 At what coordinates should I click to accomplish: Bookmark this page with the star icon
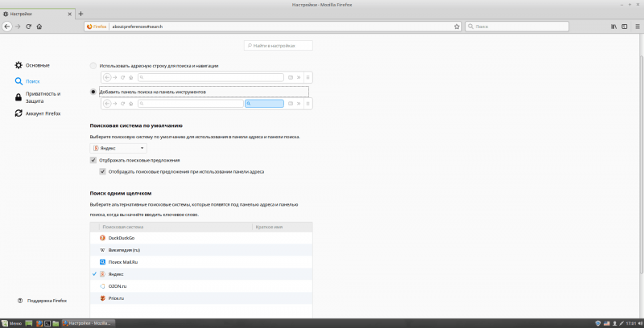coord(456,27)
